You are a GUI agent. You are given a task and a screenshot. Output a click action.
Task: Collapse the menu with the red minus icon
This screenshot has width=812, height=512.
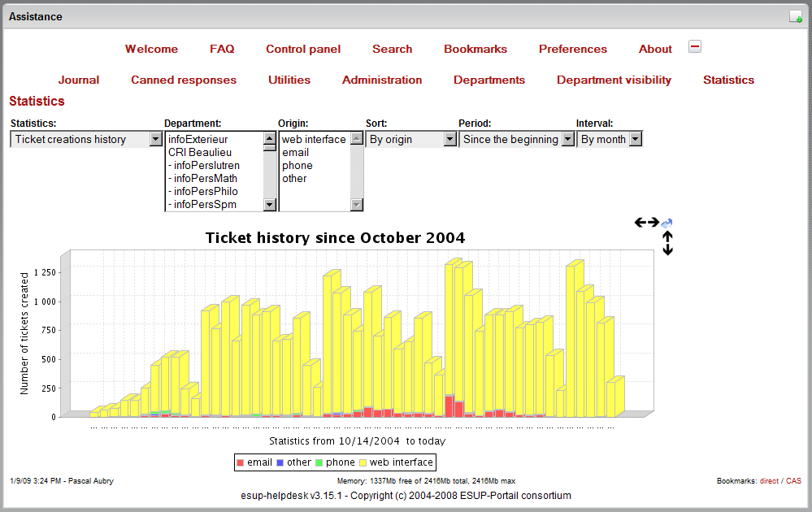(695, 46)
